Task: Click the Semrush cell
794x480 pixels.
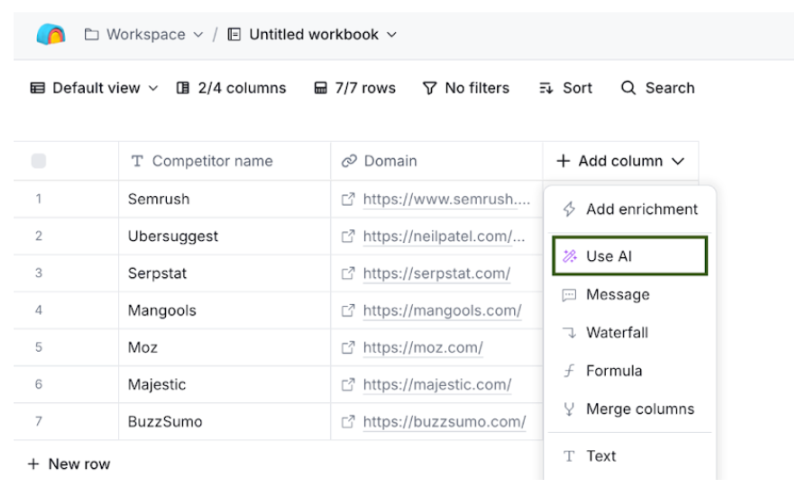Action: pyautogui.click(x=224, y=199)
